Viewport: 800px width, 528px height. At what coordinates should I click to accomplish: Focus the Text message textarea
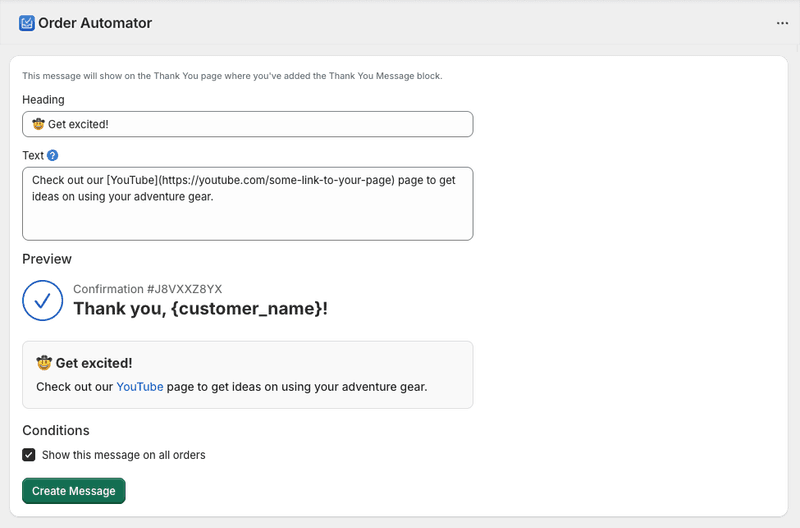click(247, 204)
